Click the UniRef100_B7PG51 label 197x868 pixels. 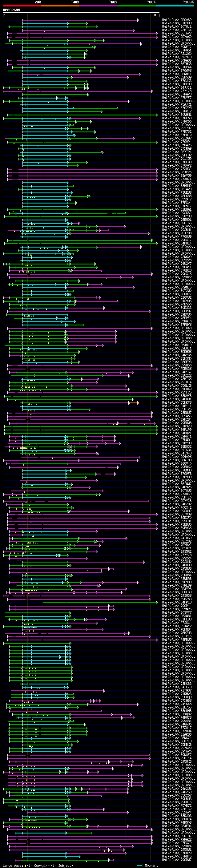177,50
